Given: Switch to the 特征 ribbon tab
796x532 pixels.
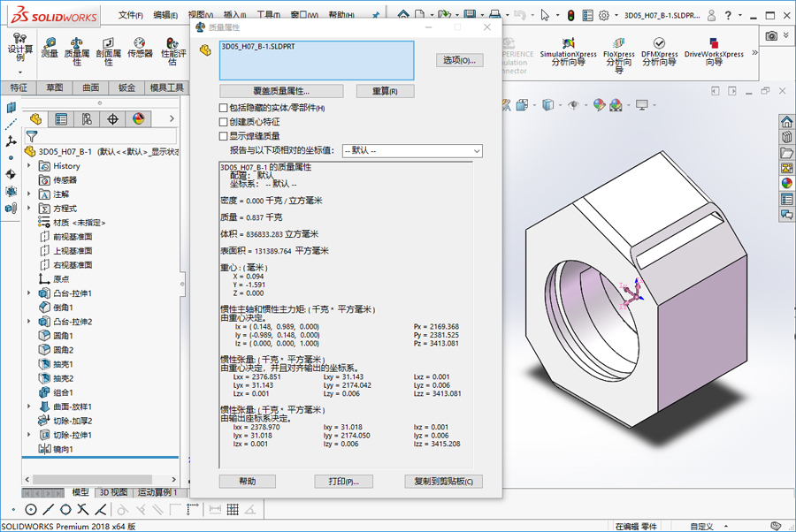Looking at the screenshot, I should click(x=19, y=87).
